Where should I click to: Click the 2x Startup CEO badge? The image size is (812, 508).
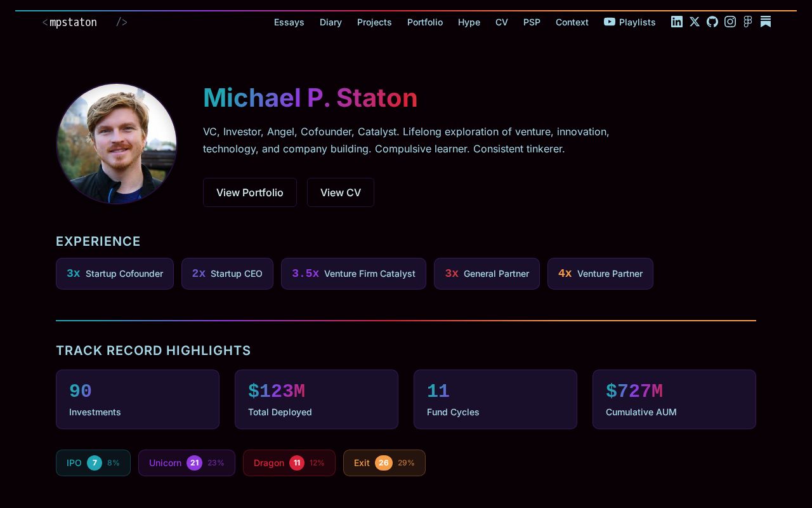click(227, 274)
